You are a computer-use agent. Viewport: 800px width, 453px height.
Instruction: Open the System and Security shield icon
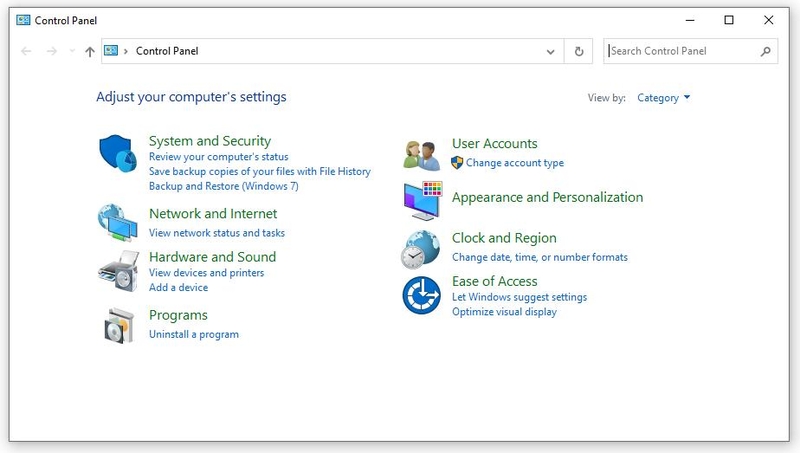[118, 154]
